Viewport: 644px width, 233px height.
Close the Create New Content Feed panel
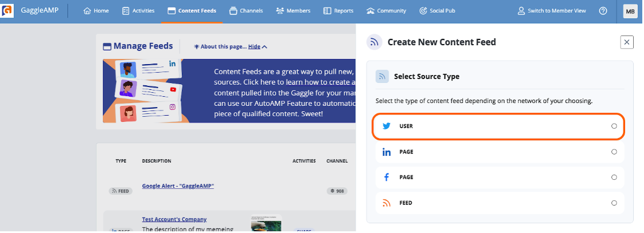[627, 42]
